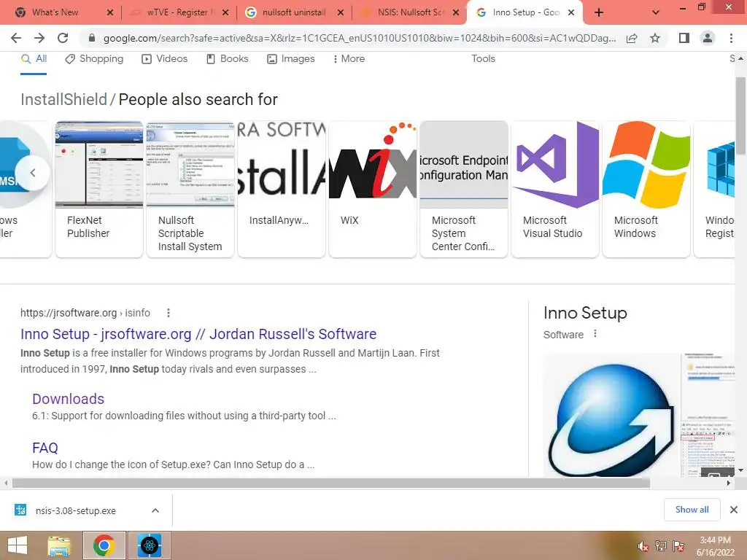The width and height of the screenshot is (747, 560).
Task: Select the Videos search filter
Action: pyautogui.click(x=165, y=59)
